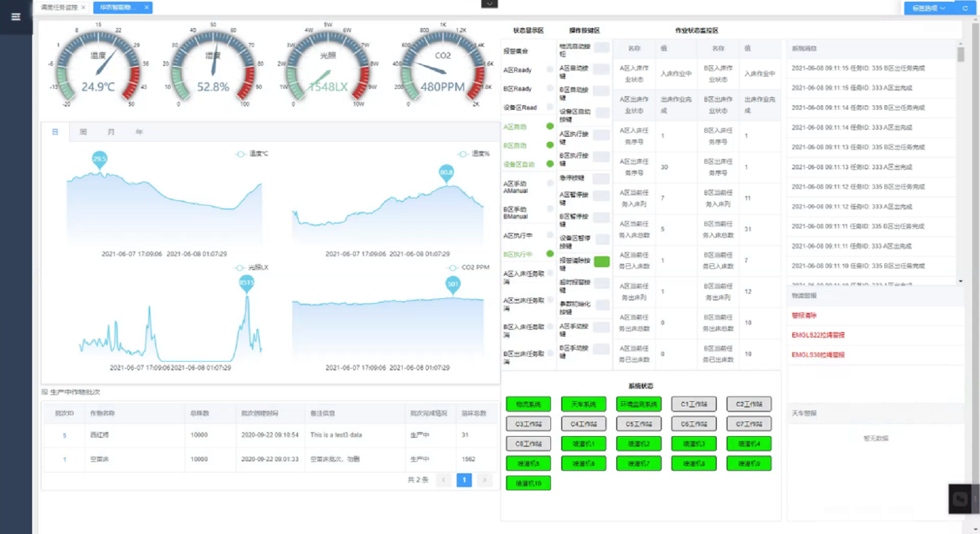Click the dark chat icon at bottom right

click(x=961, y=499)
